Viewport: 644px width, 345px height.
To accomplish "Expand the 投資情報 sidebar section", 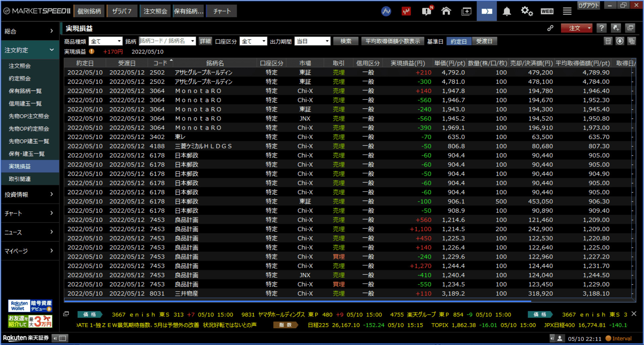I will pyautogui.click(x=30, y=195).
